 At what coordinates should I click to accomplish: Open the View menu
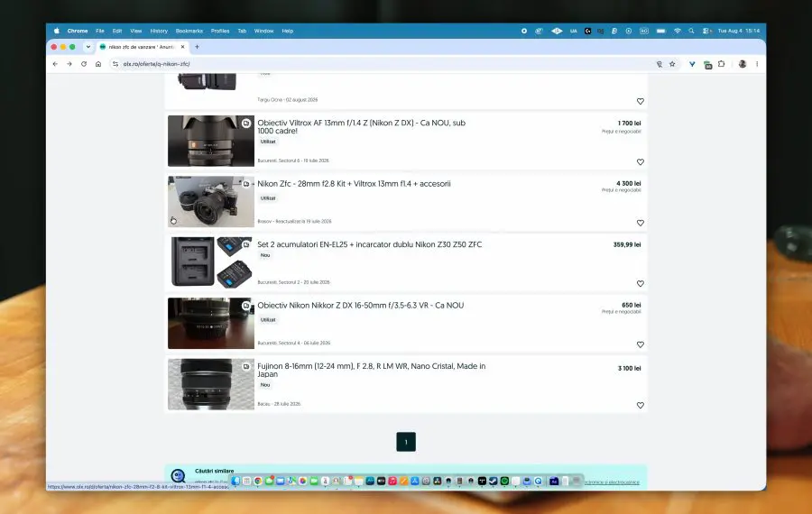135,31
